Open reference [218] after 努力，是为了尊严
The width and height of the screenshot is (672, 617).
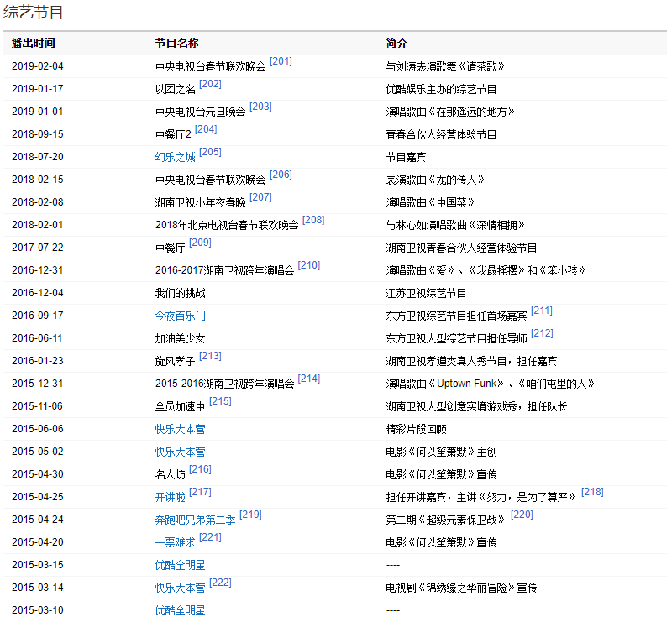[591, 492]
